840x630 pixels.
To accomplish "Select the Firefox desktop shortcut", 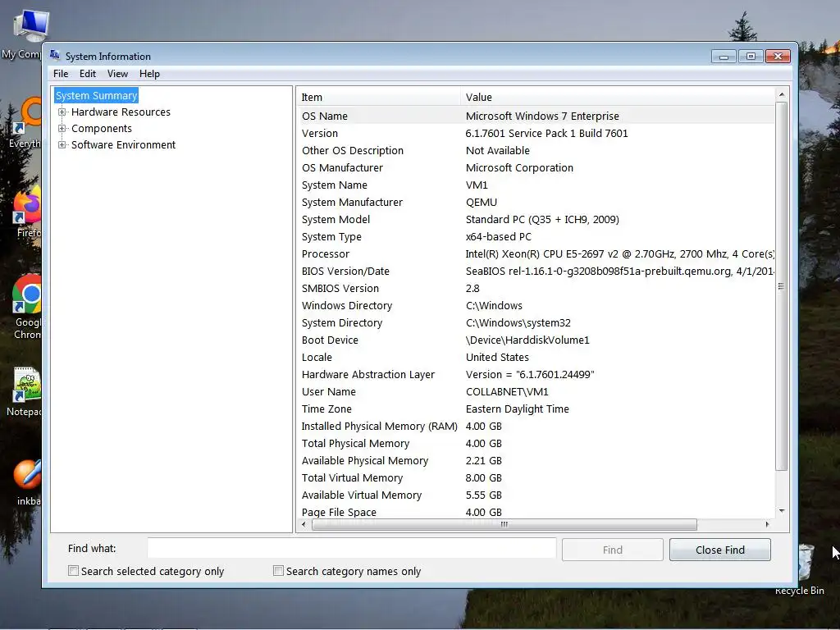I will point(25,212).
